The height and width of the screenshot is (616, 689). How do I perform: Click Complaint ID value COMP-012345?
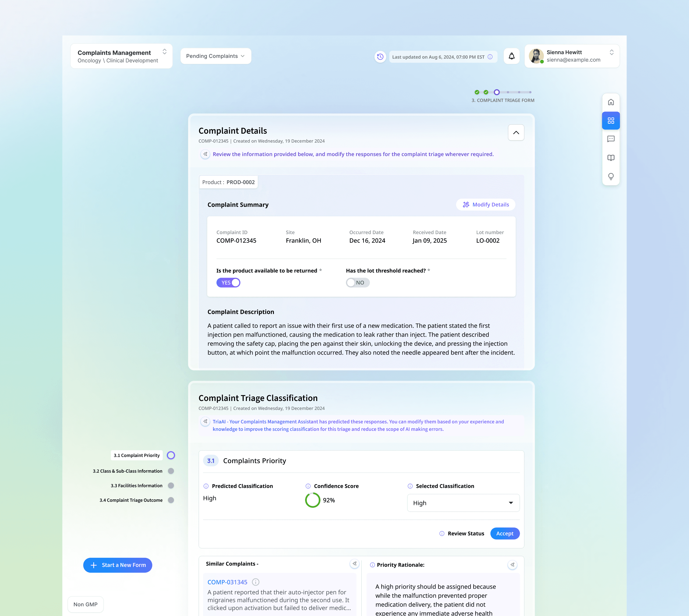[x=236, y=241]
